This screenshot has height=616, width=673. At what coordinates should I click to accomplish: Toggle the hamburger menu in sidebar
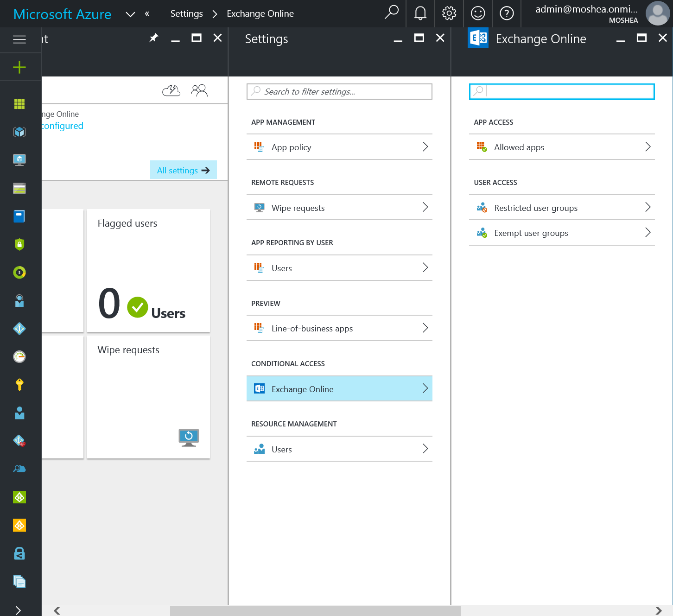(x=19, y=39)
